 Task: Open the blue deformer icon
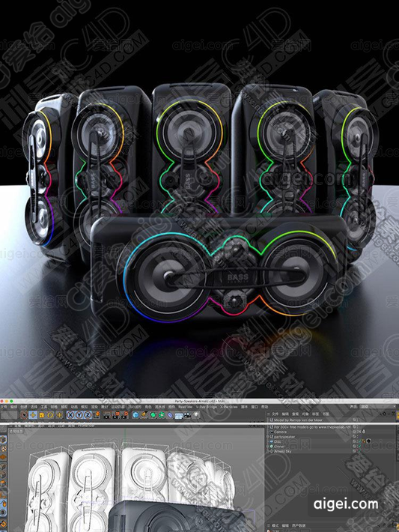point(170,415)
